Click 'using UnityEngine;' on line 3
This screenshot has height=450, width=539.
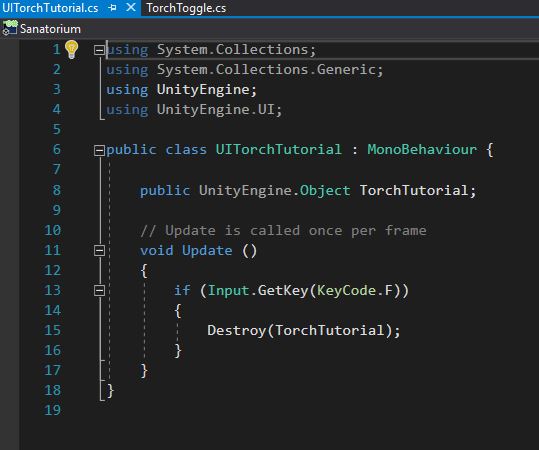181,90
